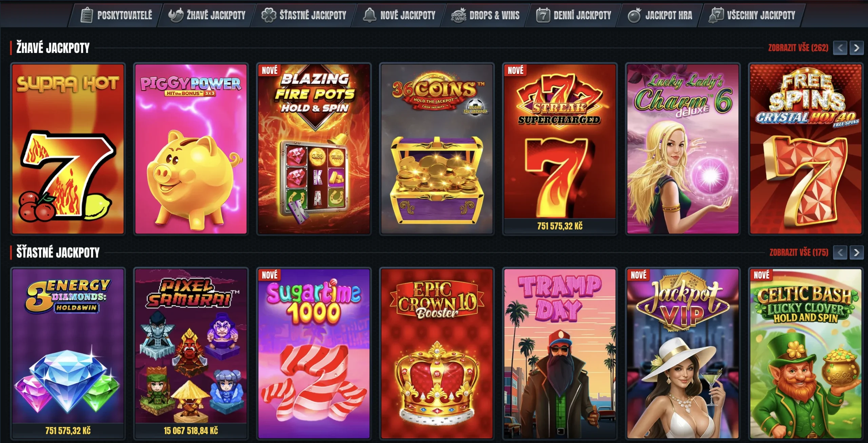Viewport: 868px width, 443px height.
Task: Click the icon beside Všechny Jackpoty
Action: [x=716, y=15]
